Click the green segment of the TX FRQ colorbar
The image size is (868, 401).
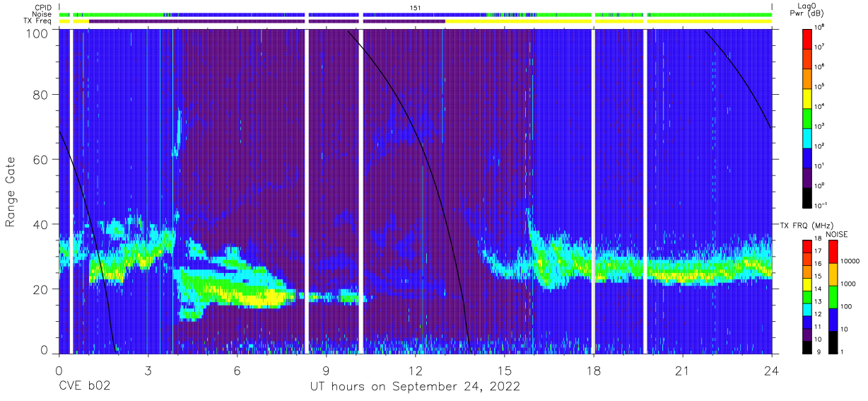click(807, 296)
